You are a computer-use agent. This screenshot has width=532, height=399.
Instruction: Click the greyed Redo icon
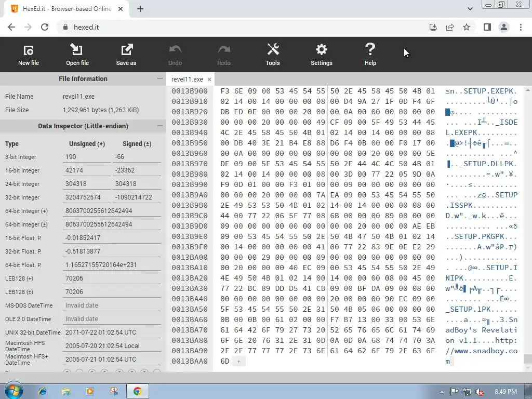coord(224,54)
